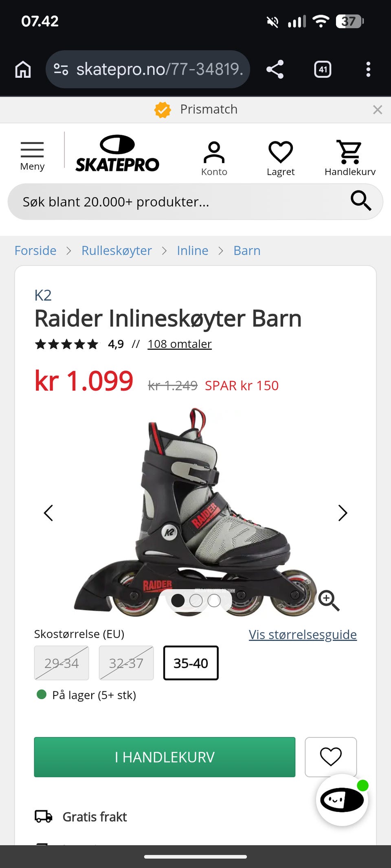
Task: Open Vis størrelsesguide link
Action: pos(303,634)
